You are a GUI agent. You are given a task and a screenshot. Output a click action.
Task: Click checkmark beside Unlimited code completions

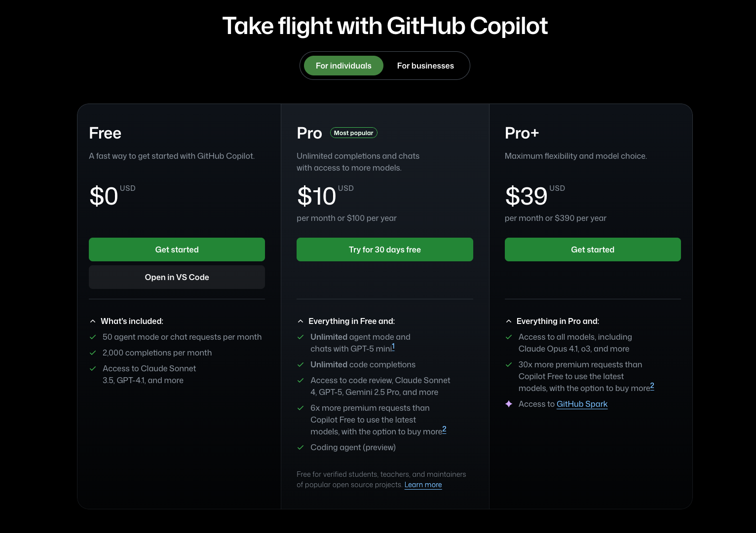[301, 364]
